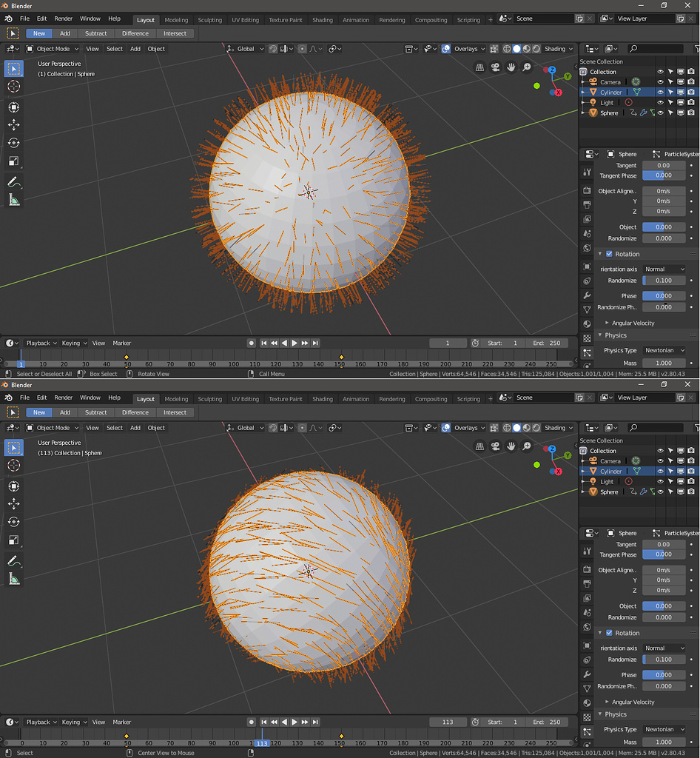The width and height of the screenshot is (700, 758).
Task: Open Physics Type dropdown in bottom properties panel
Action: click(x=664, y=729)
